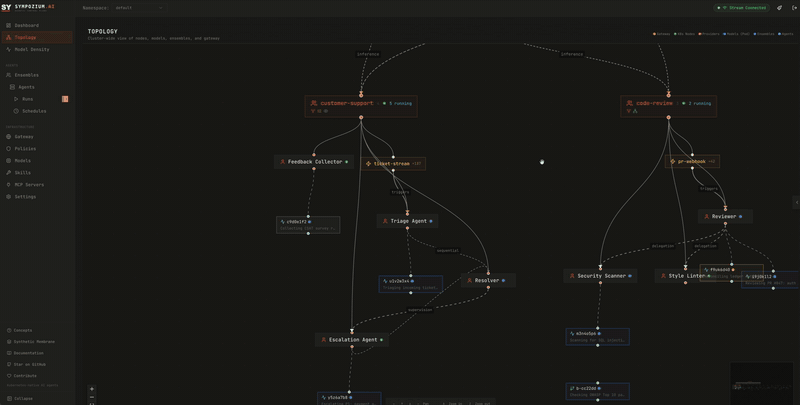Select the Security Scanner agent node

coord(600,276)
